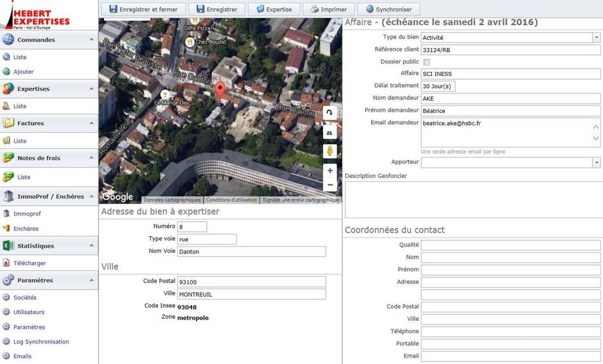Viewport: 603px width, 364px height.
Task: Toggle the Dossier public checkbox
Action: click(x=426, y=62)
